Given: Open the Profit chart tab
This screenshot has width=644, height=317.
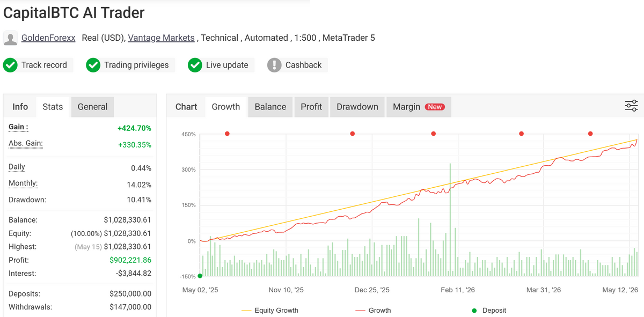Looking at the screenshot, I should (x=311, y=107).
